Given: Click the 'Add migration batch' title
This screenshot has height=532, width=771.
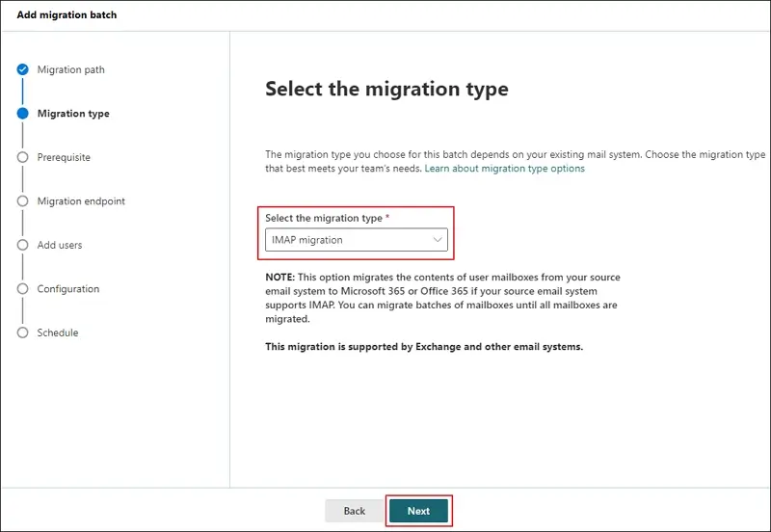Looking at the screenshot, I should click(x=66, y=14).
